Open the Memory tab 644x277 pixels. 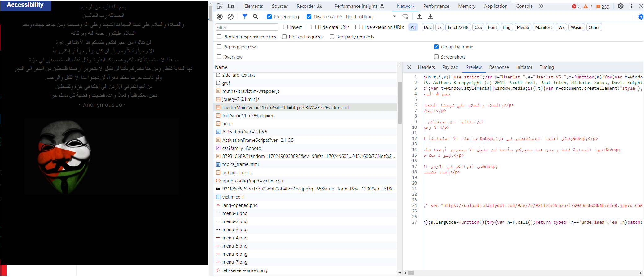467,6
